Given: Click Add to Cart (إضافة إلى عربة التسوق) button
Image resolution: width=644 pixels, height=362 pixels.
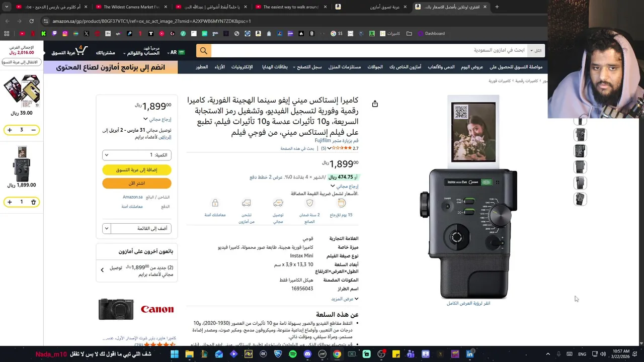Looking at the screenshot, I should 137,170.
